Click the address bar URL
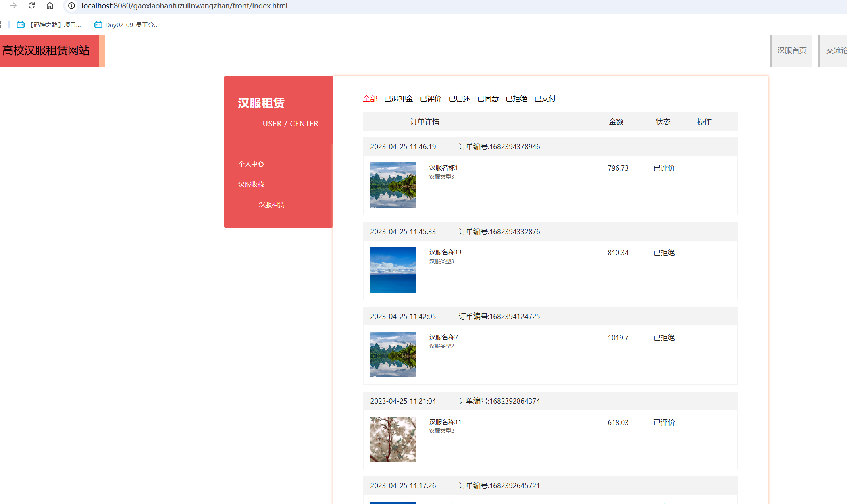The image size is (847, 504). coord(184,6)
